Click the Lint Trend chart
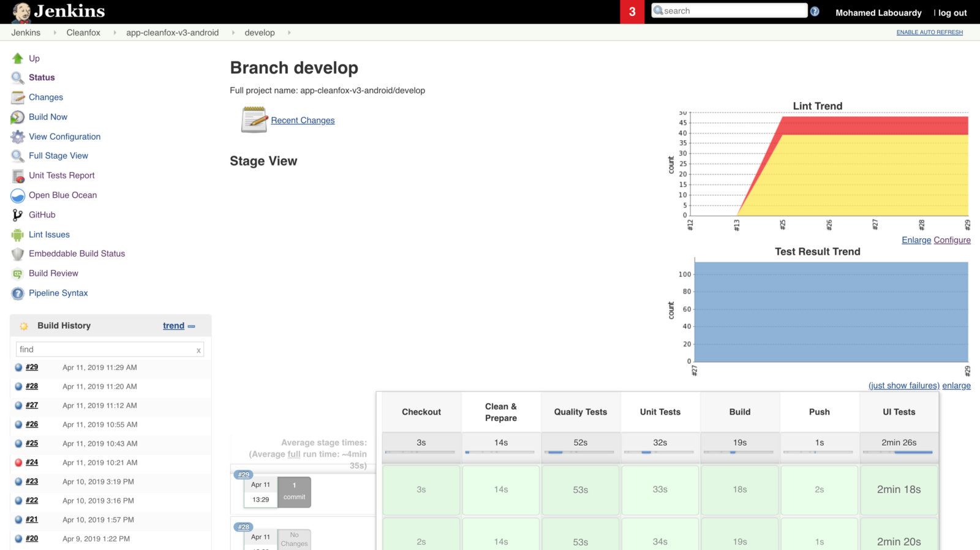The width and height of the screenshot is (980, 550). click(x=818, y=165)
